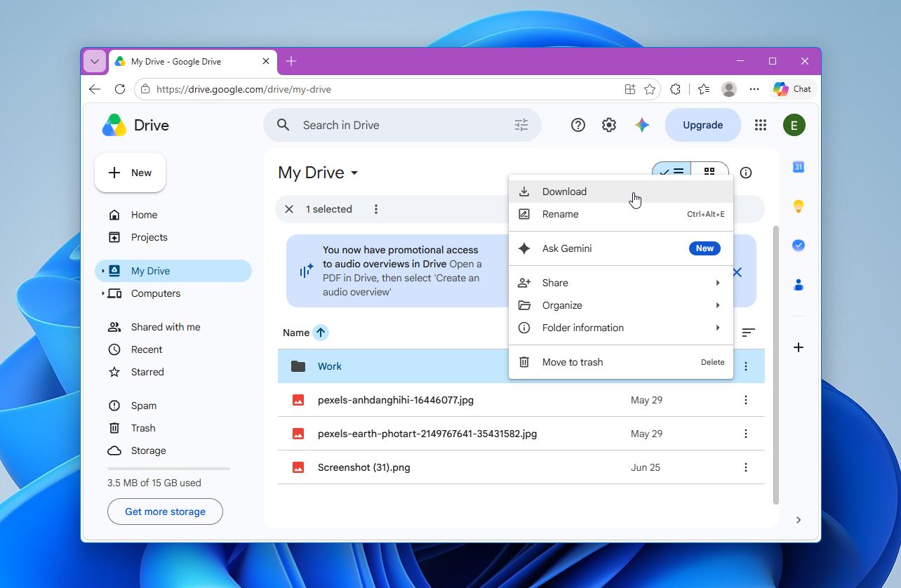
Task: Go back in the browser
Action: point(95,89)
